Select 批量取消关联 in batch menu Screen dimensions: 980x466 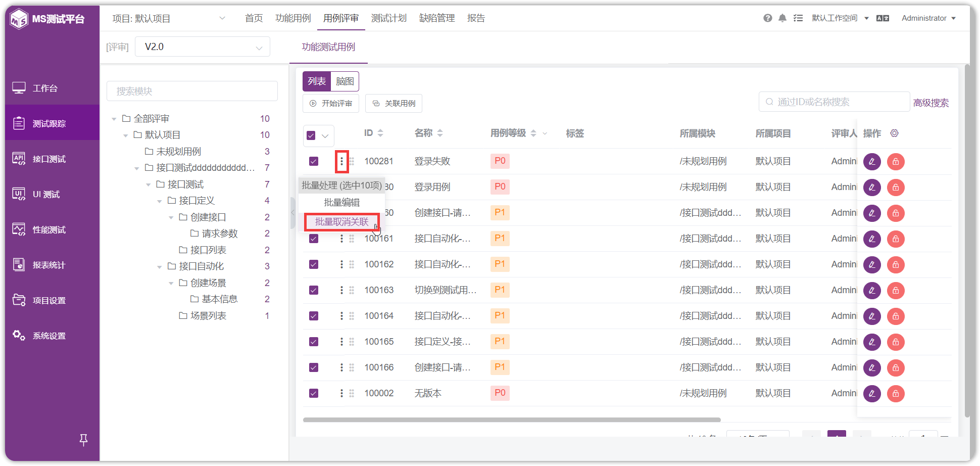coord(342,222)
